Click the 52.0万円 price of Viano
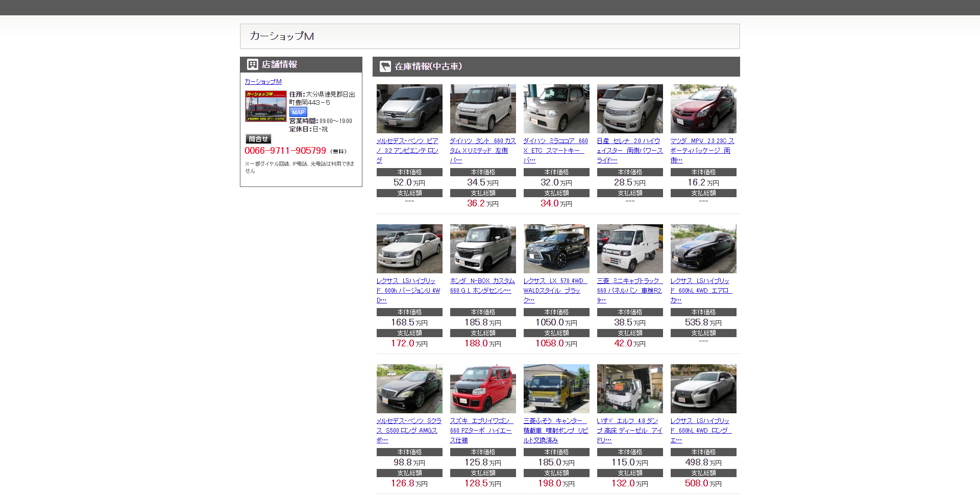980x495 pixels. tap(409, 182)
